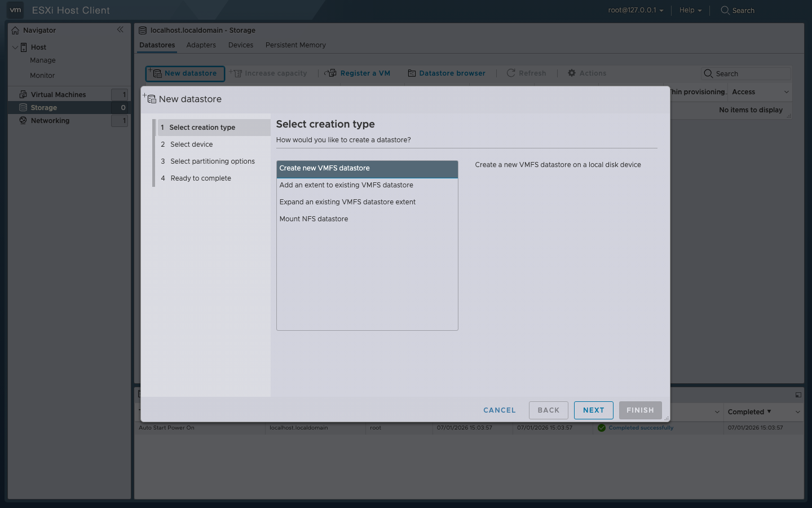Image resolution: width=812 pixels, height=508 pixels.
Task: Click the Datastore browser button label
Action: (452, 73)
